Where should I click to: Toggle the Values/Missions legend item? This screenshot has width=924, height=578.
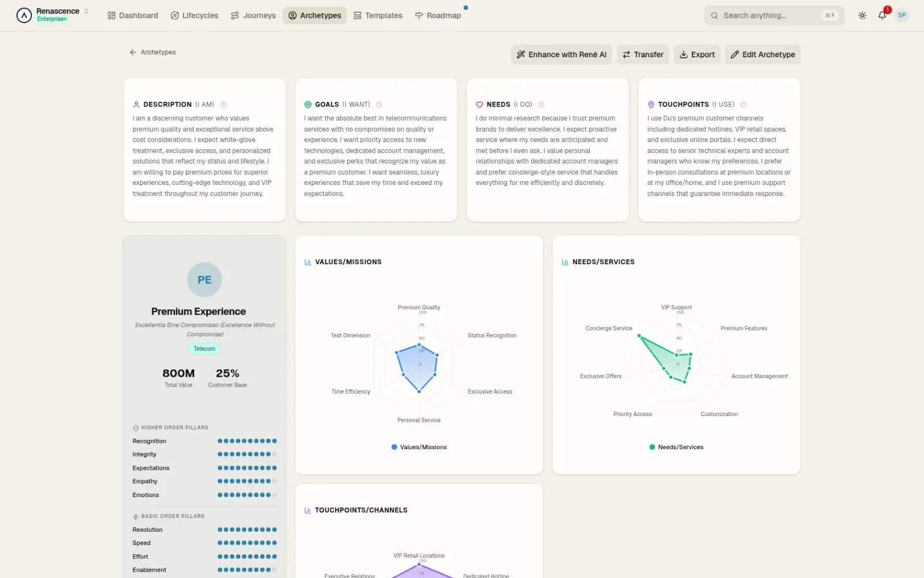tap(419, 447)
